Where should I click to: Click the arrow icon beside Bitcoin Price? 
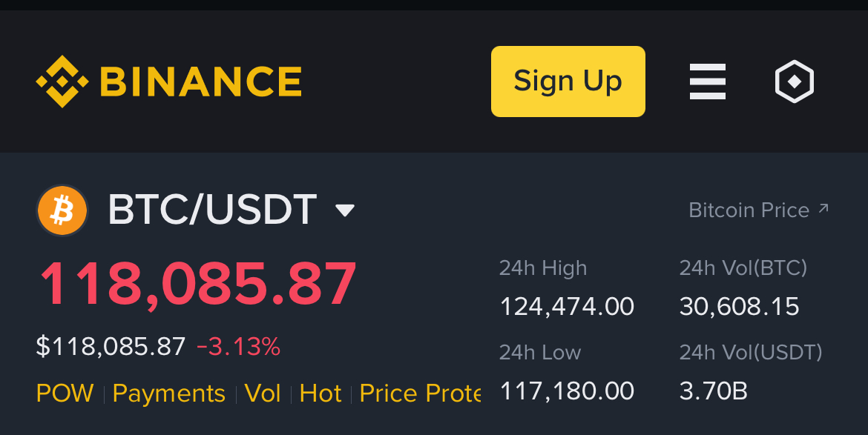tap(823, 208)
